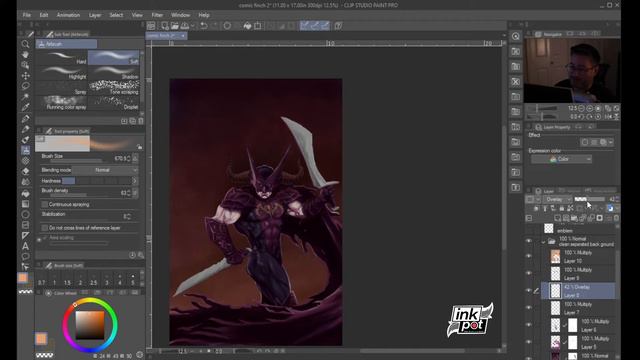The width and height of the screenshot is (640, 360).
Task: Select the Droplet airbrush sub tool
Action: click(114, 102)
